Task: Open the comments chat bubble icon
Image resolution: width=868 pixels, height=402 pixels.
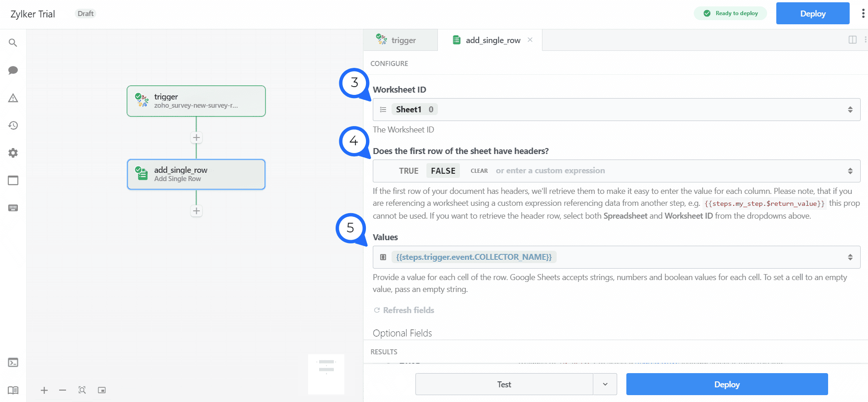Action: point(13,70)
